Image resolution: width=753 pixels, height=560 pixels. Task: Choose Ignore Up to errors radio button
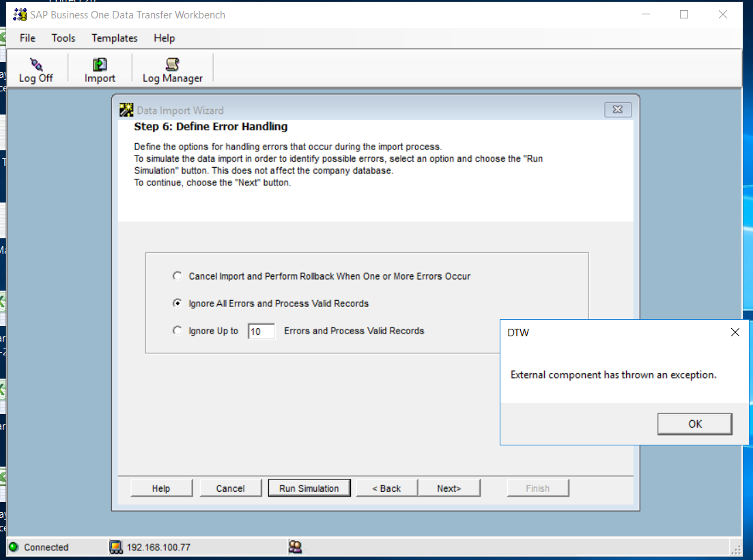[x=177, y=331]
